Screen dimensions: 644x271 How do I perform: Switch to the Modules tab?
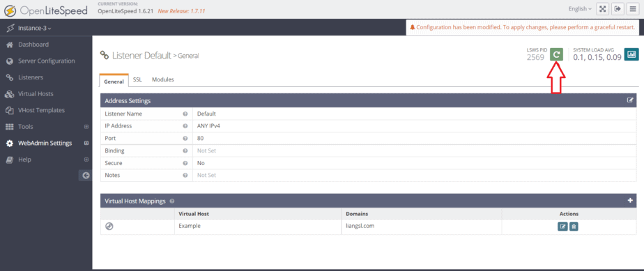point(163,79)
